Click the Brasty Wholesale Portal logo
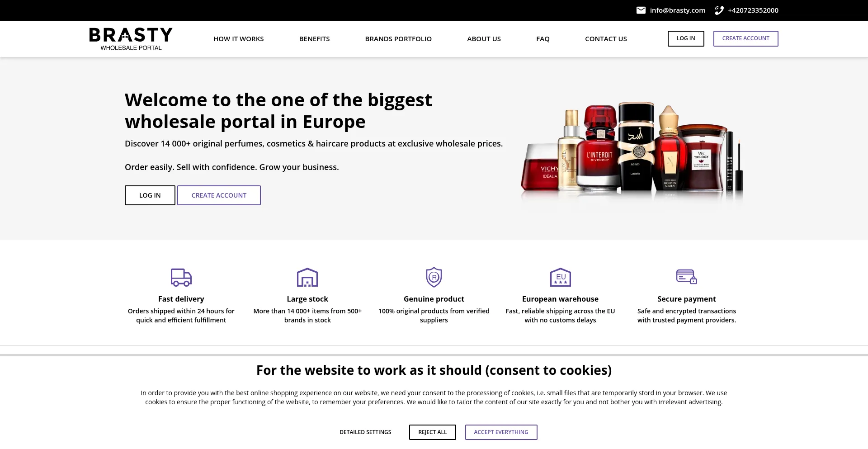Screen dimensions: 868x449 (131, 39)
